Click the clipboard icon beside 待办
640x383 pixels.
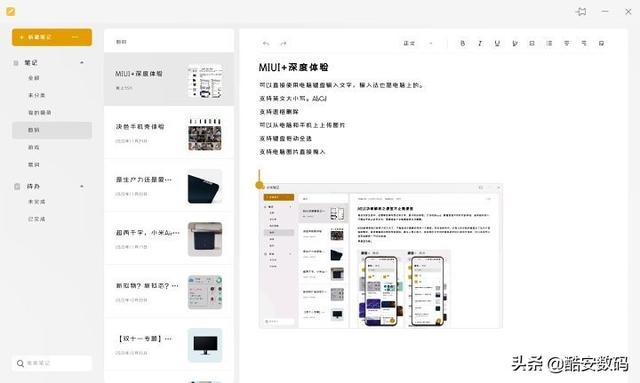17,187
